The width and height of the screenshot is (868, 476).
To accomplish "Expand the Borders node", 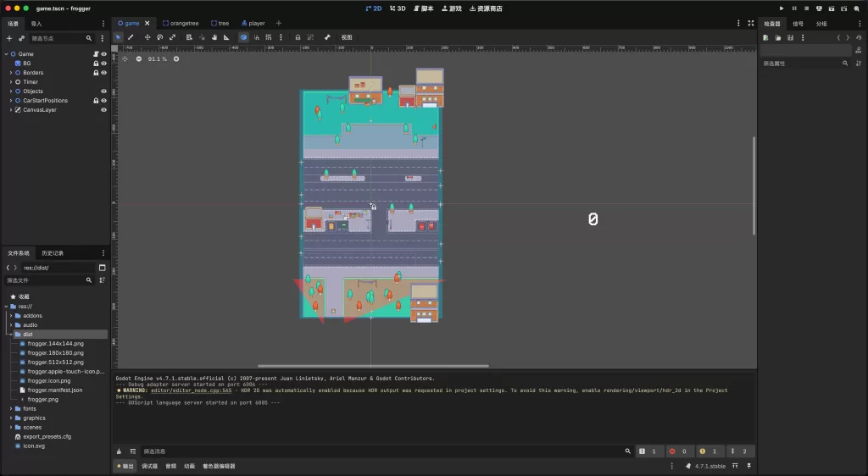I will (x=11, y=73).
